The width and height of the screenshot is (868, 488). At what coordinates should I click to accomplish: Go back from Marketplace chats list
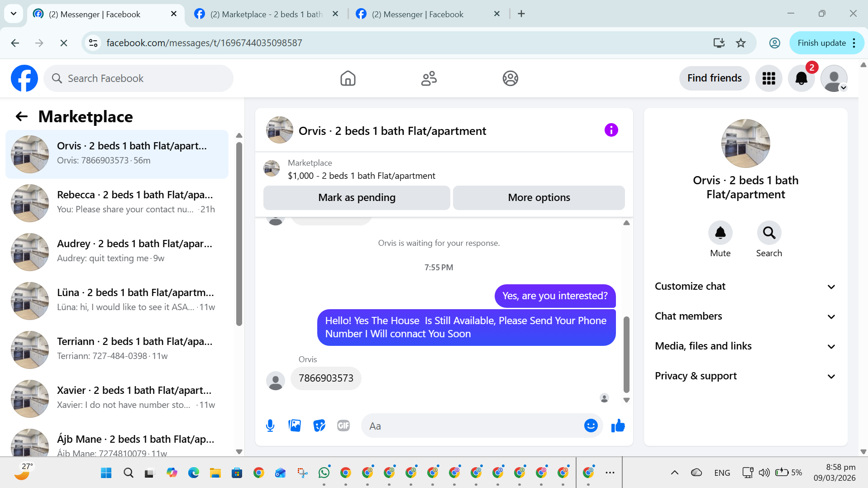[x=22, y=116]
